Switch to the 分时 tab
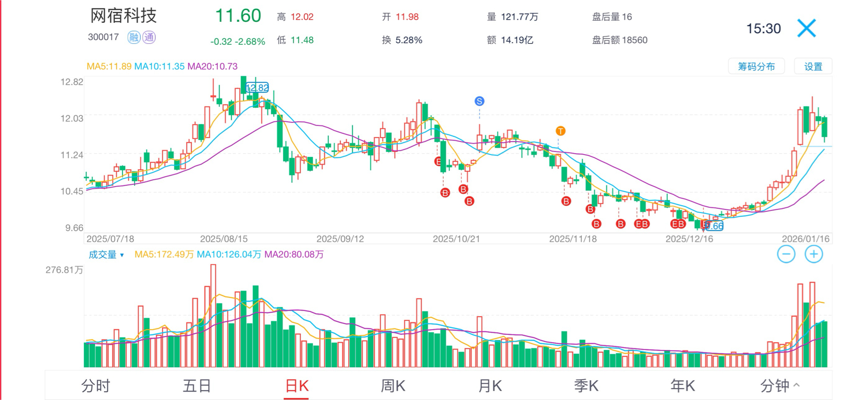The image size is (868, 400). click(96, 386)
